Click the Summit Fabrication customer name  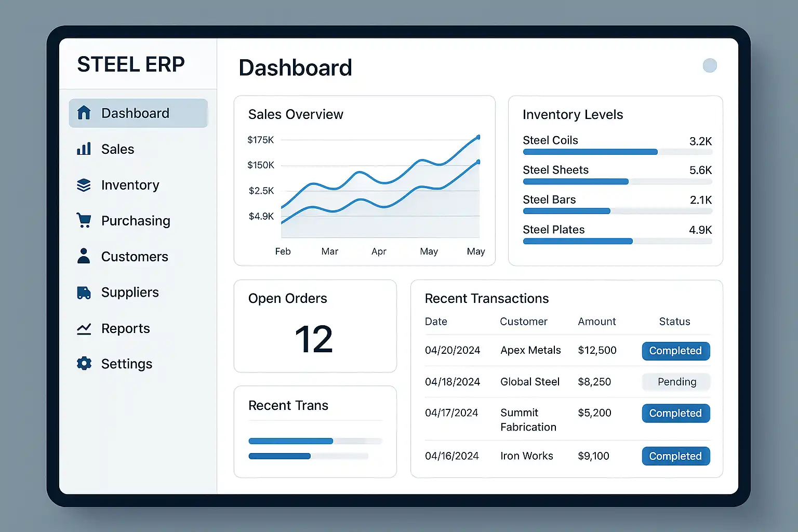(528, 420)
